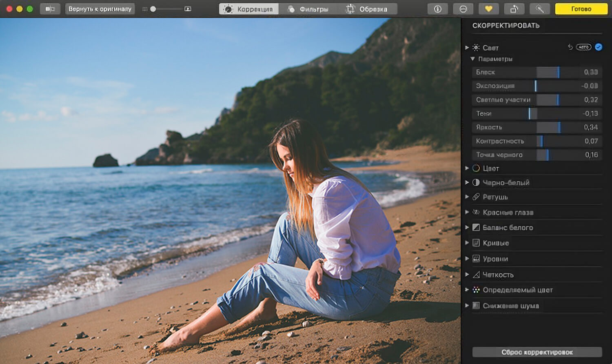Screen dimensions: 612x364
Task: Toggle the yellow favorite heart in the toolbar
Action: pyautogui.click(x=488, y=8)
